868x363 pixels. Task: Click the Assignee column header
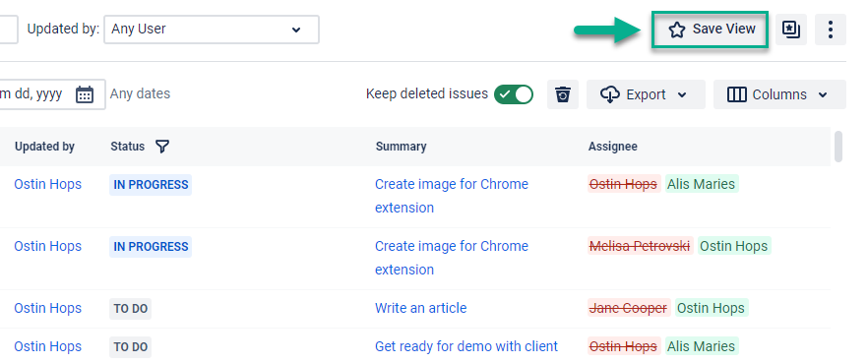point(612,146)
